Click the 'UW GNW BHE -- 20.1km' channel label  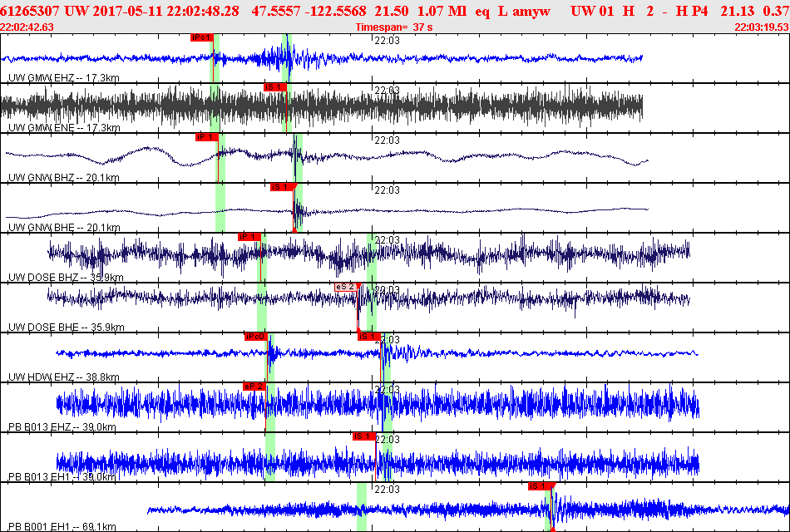click(64, 228)
